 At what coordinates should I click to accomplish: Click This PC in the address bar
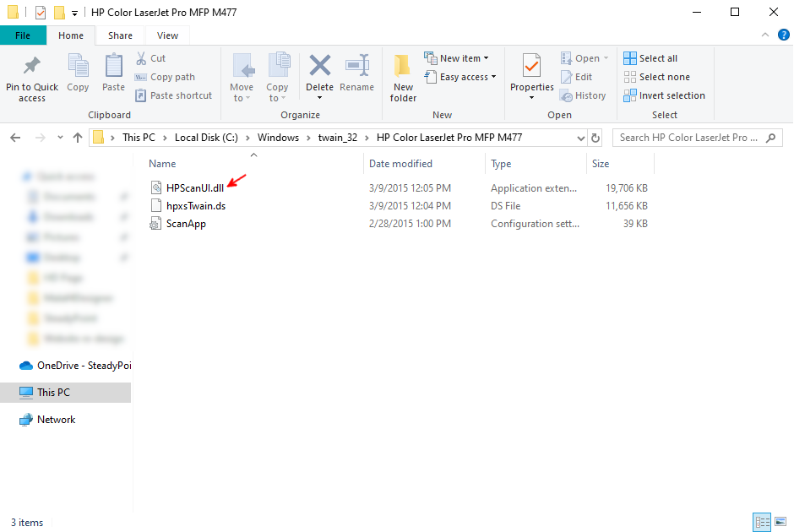139,138
